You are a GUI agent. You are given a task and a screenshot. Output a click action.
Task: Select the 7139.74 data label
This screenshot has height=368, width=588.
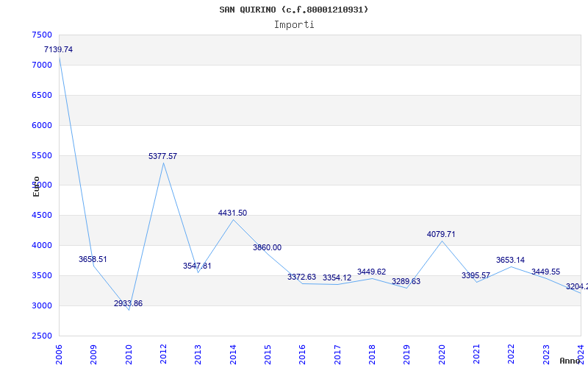(x=59, y=49)
